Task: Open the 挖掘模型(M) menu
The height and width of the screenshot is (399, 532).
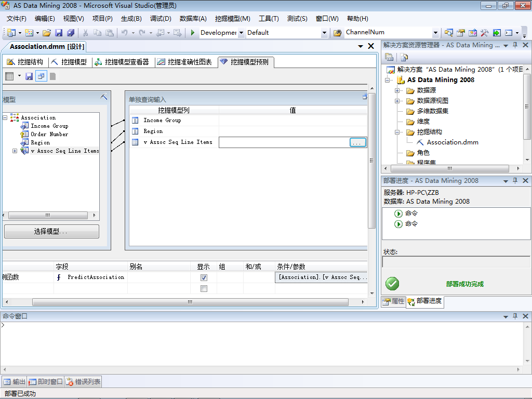Action: click(232, 19)
